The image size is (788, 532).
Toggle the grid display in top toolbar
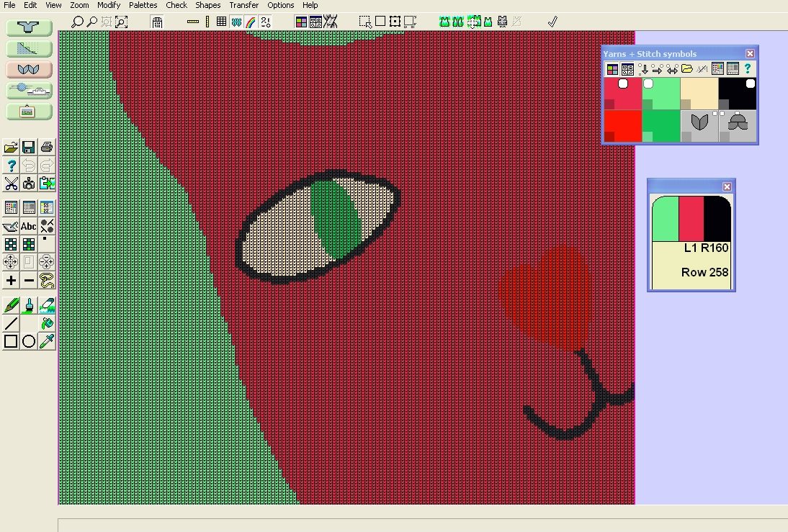coord(221,22)
